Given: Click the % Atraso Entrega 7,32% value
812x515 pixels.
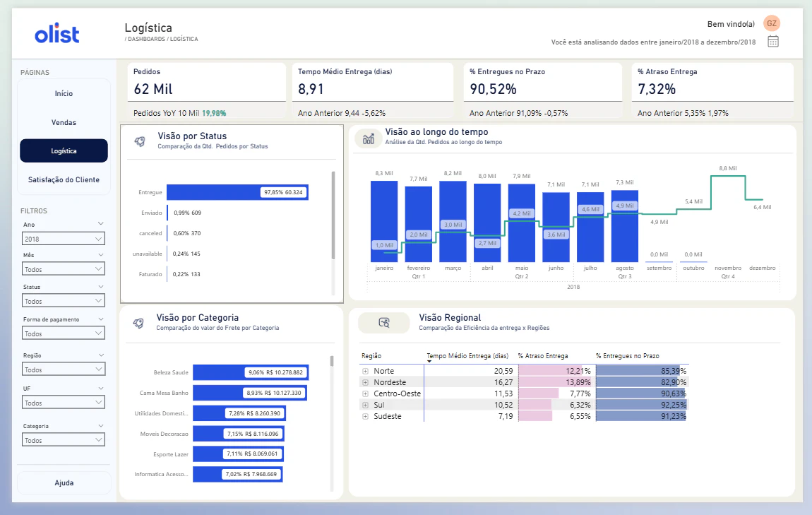Looking at the screenshot, I should [x=657, y=89].
